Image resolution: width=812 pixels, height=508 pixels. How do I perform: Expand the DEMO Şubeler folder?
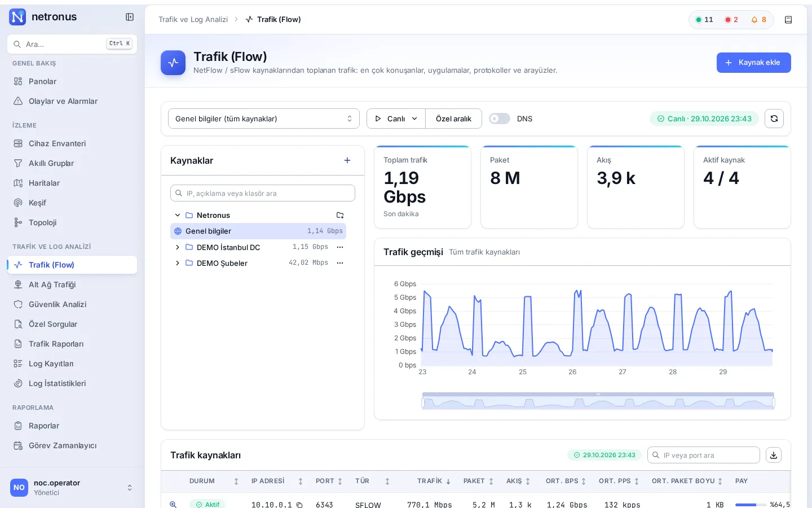click(178, 263)
